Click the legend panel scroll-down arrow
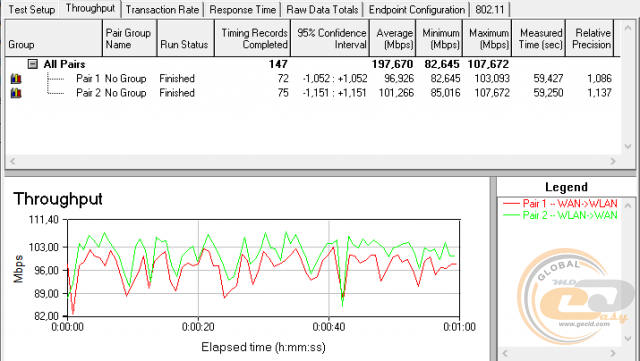 tap(628, 338)
